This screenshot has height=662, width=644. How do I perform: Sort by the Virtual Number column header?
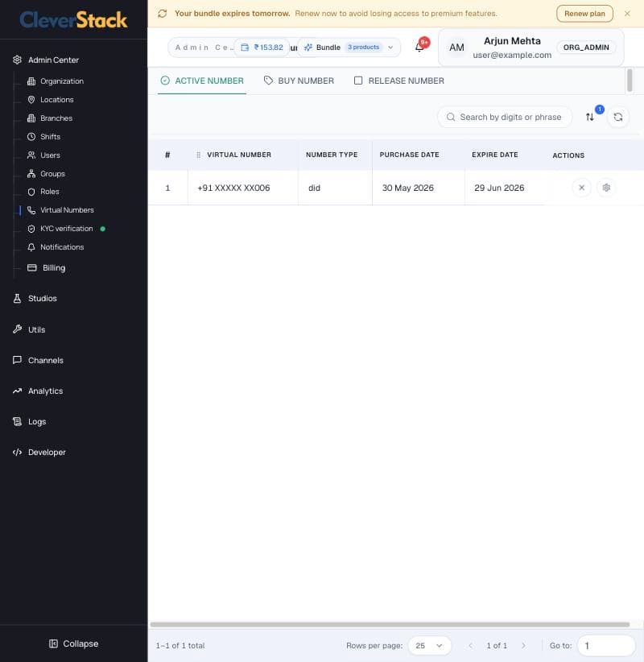[x=239, y=155]
